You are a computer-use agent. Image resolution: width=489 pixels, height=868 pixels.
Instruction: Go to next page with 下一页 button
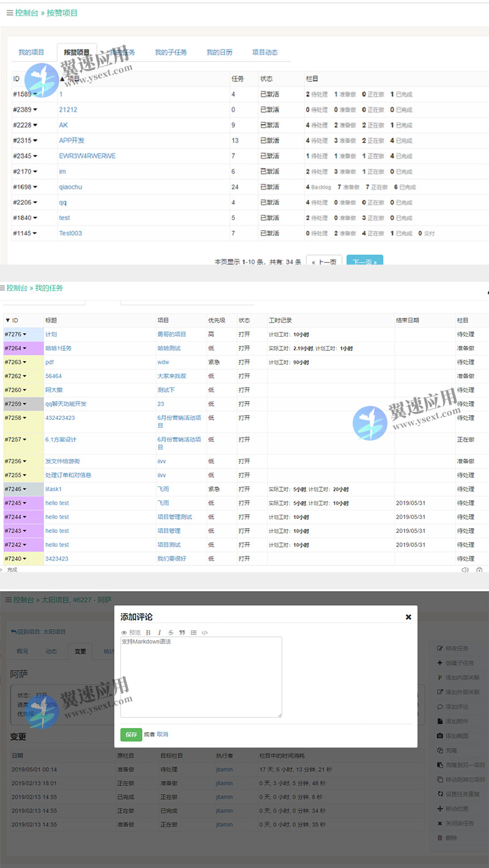364,261
